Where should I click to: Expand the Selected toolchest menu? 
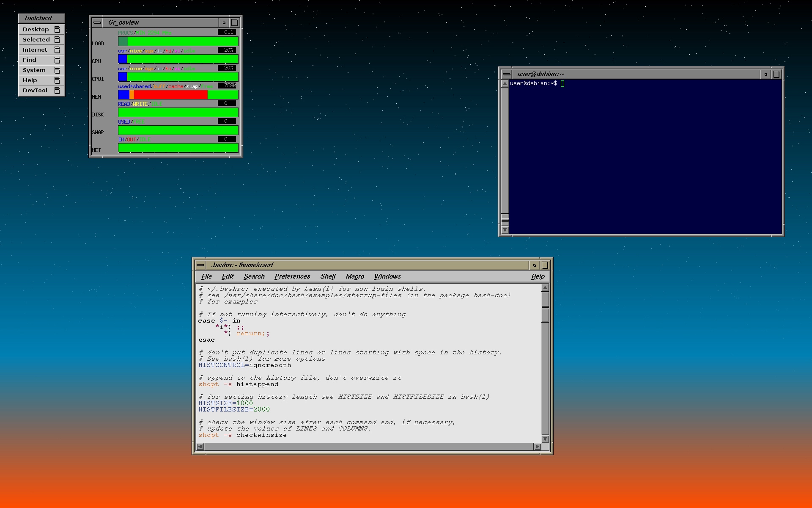click(36, 40)
